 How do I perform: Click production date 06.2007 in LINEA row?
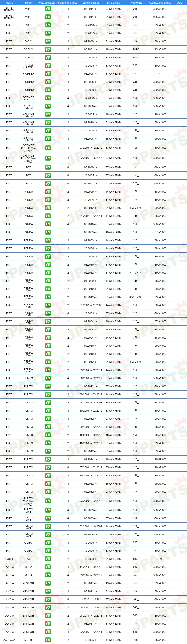pyautogui.click(x=90, y=183)
